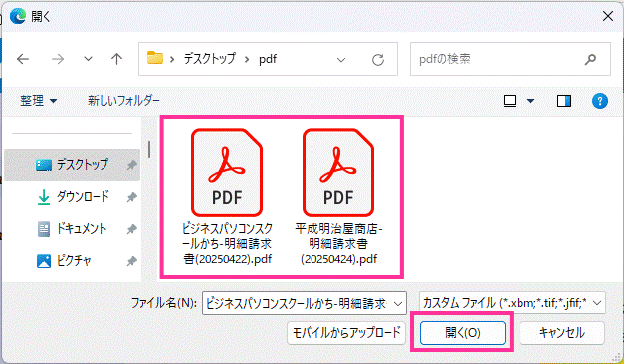Go forward with the right arrow
The image size is (624, 364).
pyautogui.click(x=58, y=59)
